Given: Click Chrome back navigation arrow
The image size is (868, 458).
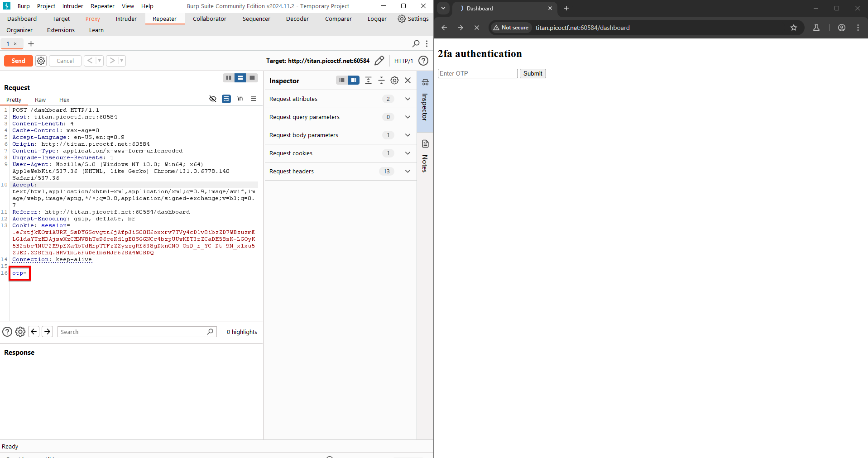Looking at the screenshot, I should click(x=444, y=28).
